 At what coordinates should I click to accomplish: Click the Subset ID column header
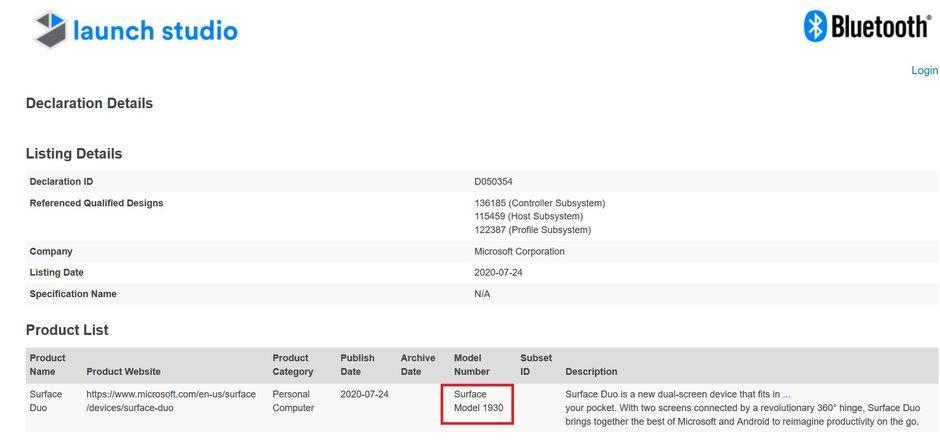(x=536, y=364)
